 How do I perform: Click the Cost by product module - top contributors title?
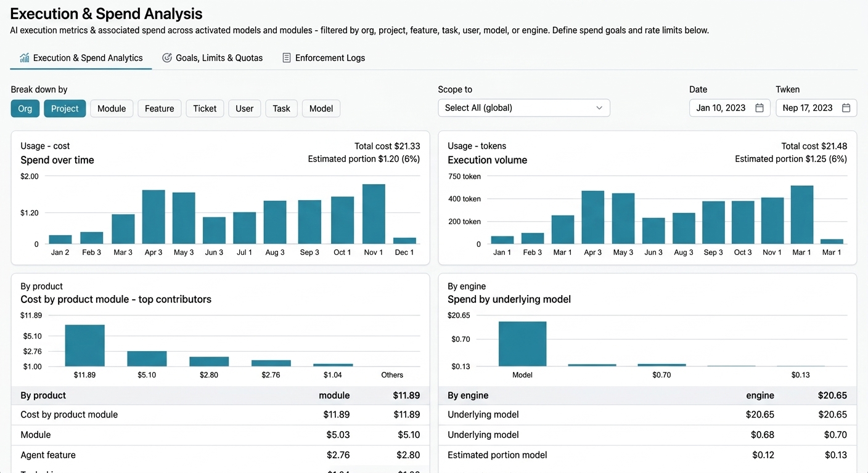coord(116,299)
